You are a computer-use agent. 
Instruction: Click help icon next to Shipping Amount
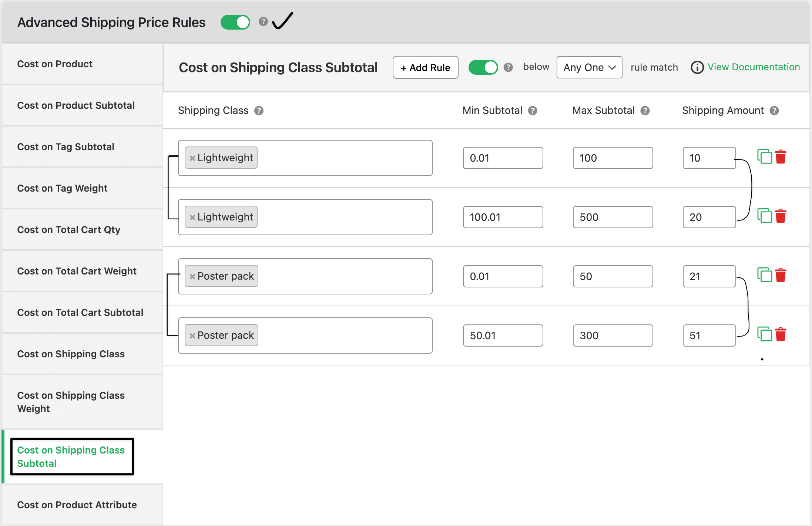(x=774, y=111)
